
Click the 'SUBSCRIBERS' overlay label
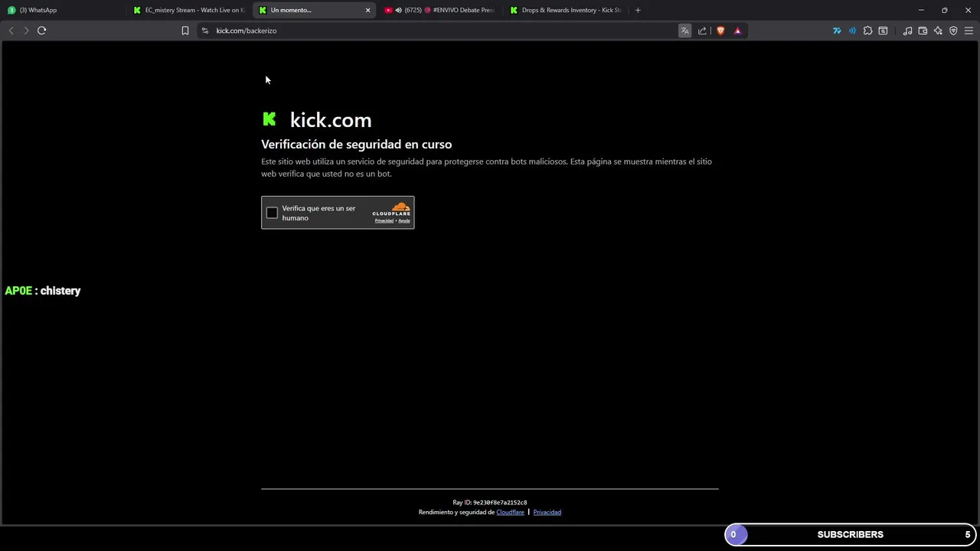click(850, 534)
